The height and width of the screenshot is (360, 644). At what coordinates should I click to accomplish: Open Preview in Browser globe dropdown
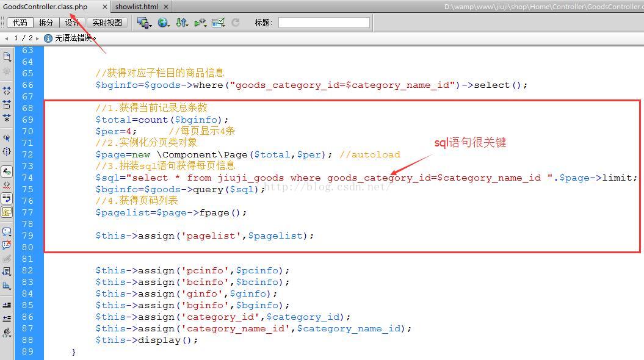pos(164,23)
